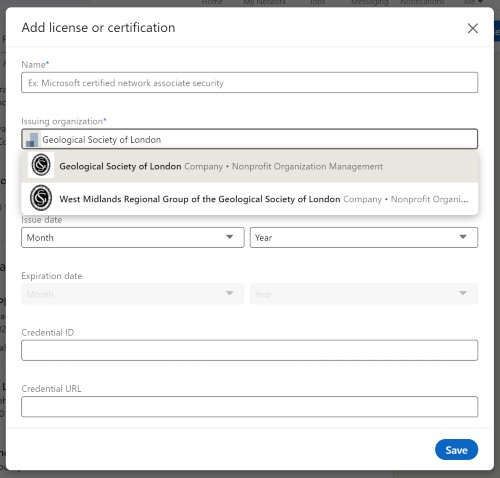Click the certification Name input field
500x478 pixels.
[249, 83]
